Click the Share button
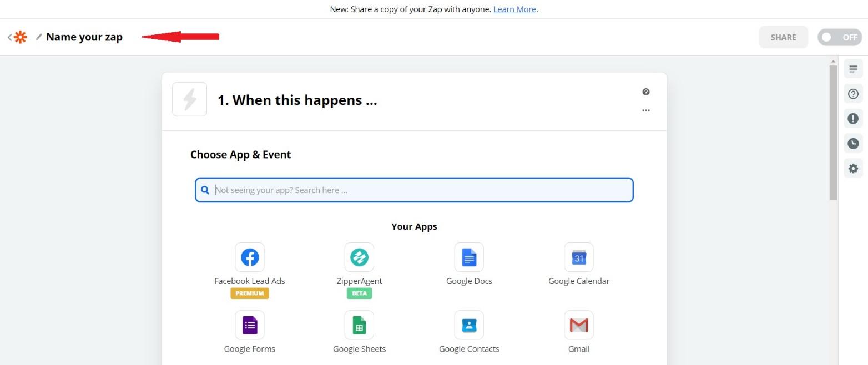 pos(783,37)
